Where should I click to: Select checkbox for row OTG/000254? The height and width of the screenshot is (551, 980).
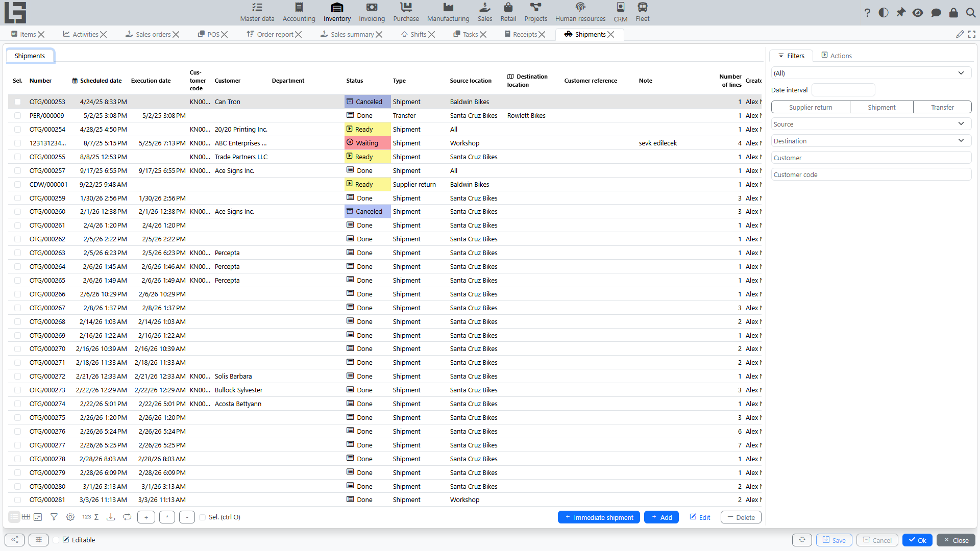click(18, 130)
